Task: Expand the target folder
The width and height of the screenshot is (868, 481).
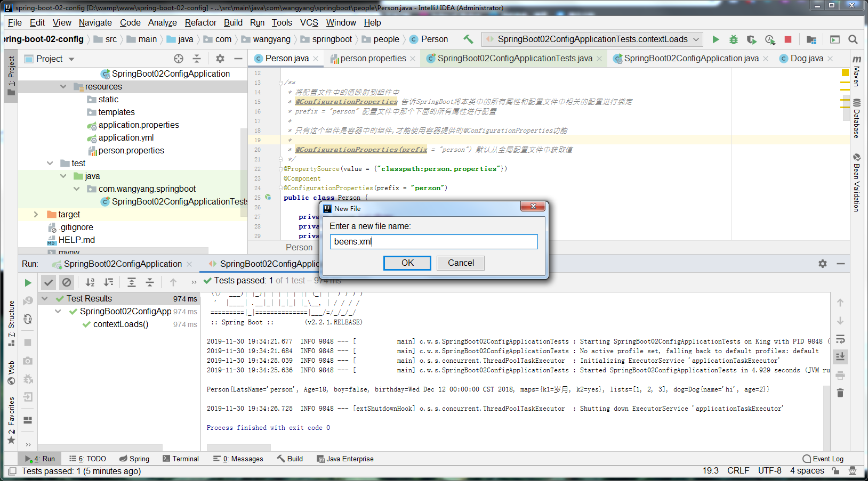Action: point(36,214)
